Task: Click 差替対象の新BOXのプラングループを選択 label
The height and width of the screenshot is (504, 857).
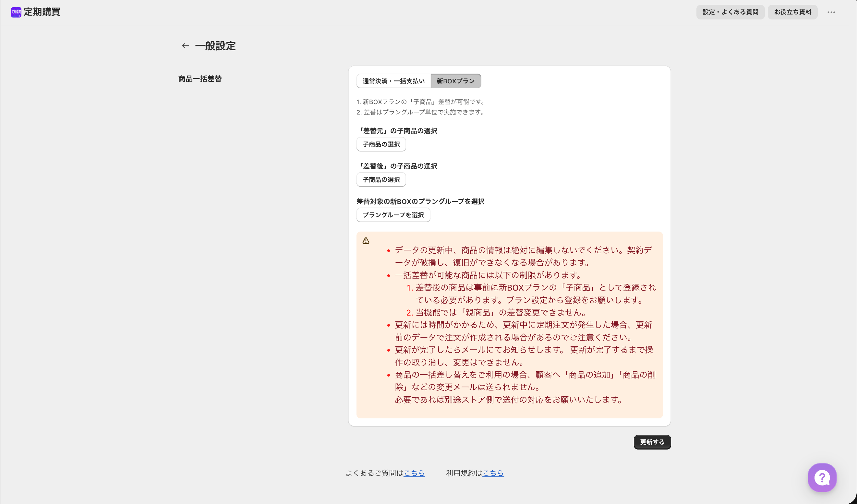Action: tap(420, 202)
